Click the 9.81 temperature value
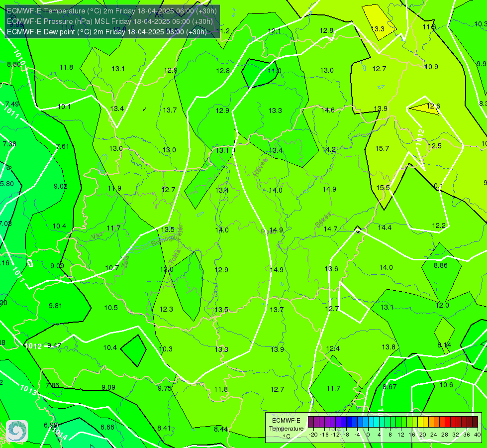487x448 pixels. [x=55, y=306]
